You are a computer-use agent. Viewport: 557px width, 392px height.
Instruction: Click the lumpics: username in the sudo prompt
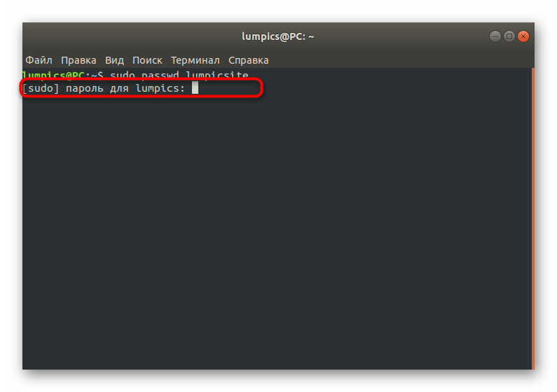pyautogui.click(x=160, y=88)
